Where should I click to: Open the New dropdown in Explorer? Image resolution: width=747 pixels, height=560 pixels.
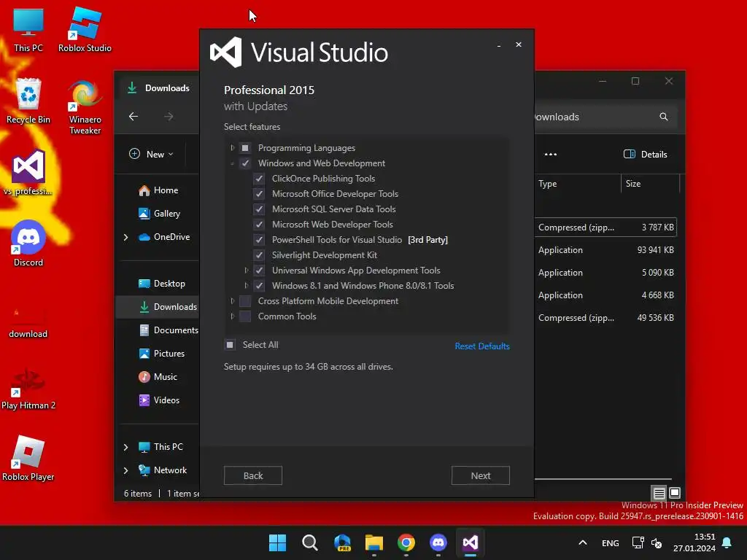click(152, 155)
